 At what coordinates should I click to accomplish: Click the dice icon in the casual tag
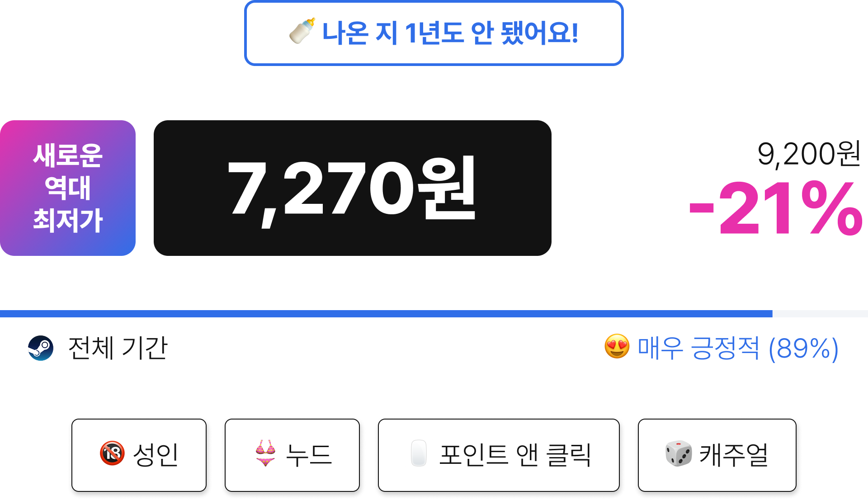tap(678, 453)
